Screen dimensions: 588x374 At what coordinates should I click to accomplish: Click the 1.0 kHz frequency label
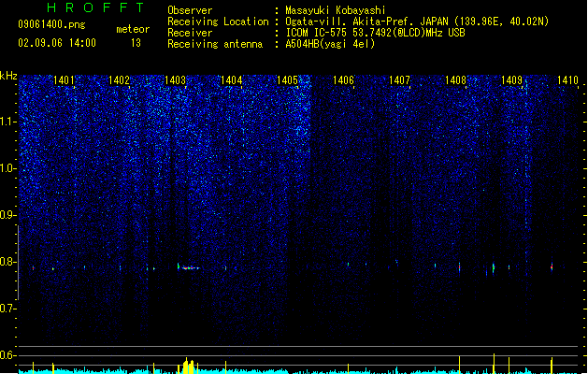7,168
